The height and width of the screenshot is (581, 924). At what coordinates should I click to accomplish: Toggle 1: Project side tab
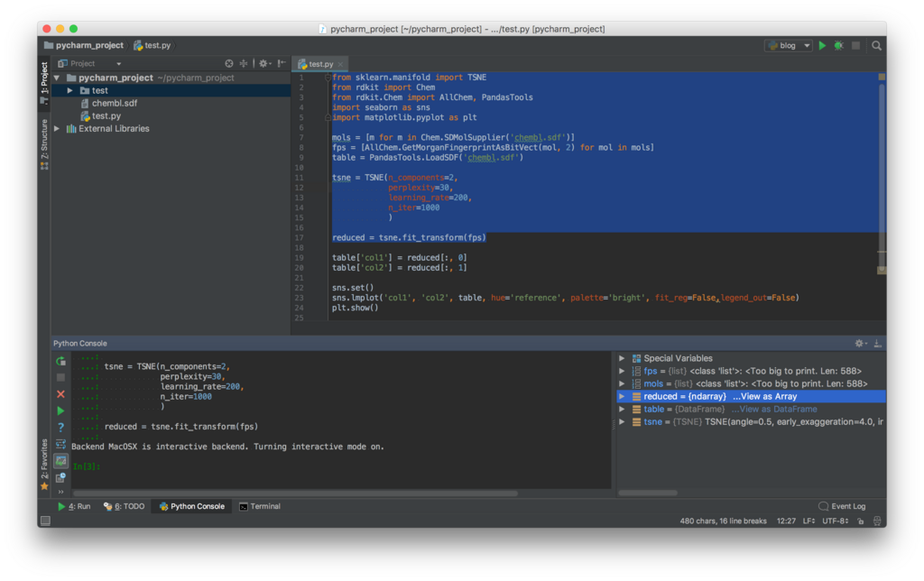(44, 82)
